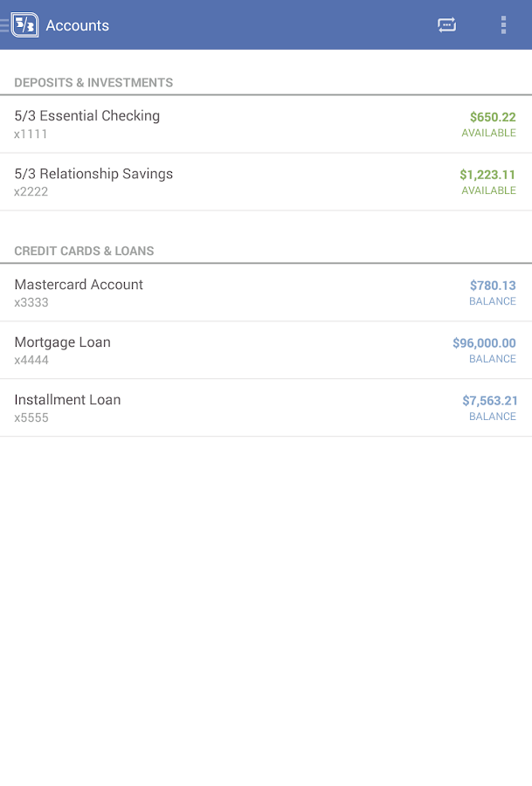532x786 pixels.
Task: Select the 5/3 Relationship Savings account
Action: pos(93,174)
